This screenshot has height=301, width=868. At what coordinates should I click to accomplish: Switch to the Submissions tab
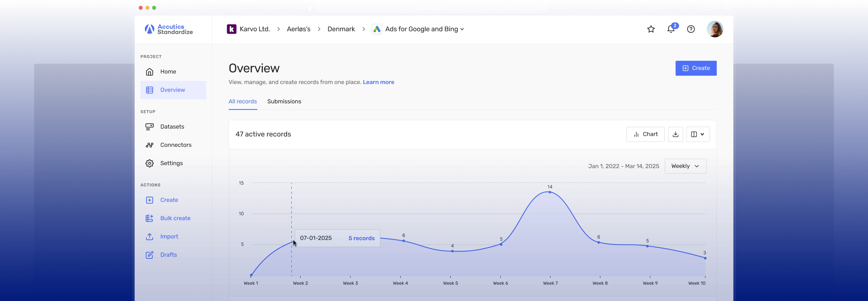tap(284, 102)
